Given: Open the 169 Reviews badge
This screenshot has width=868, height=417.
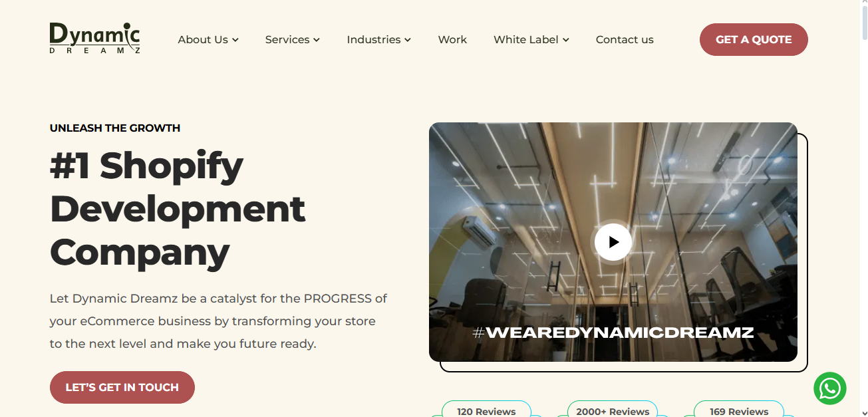Looking at the screenshot, I should (739, 410).
